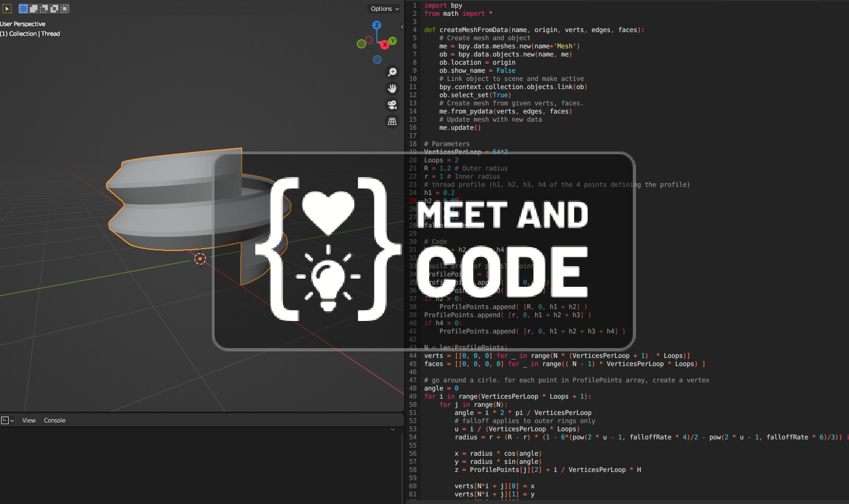Image resolution: width=849 pixels, height=504 pixels.
Task: Click the negative X axis gizmo circle
Action: (x=369, y=40)
